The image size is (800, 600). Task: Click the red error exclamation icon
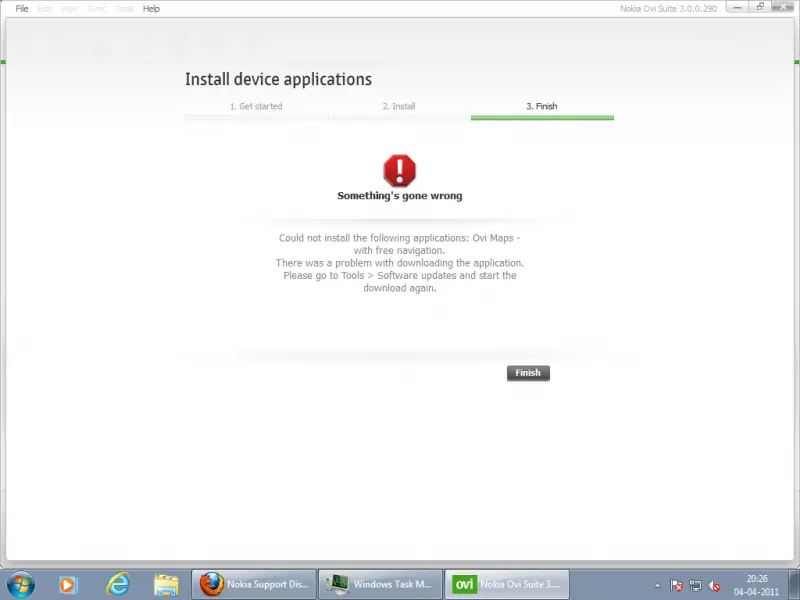click(399, 170)
